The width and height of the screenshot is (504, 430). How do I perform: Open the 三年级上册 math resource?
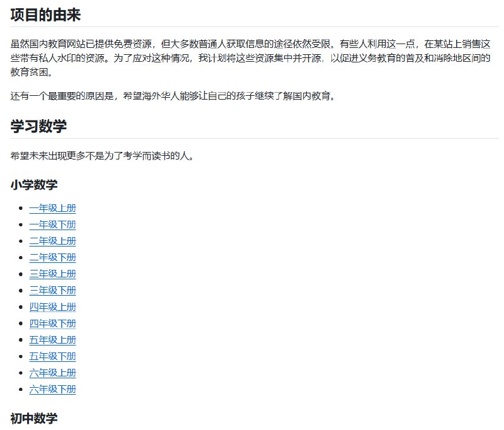coord(52,274)
